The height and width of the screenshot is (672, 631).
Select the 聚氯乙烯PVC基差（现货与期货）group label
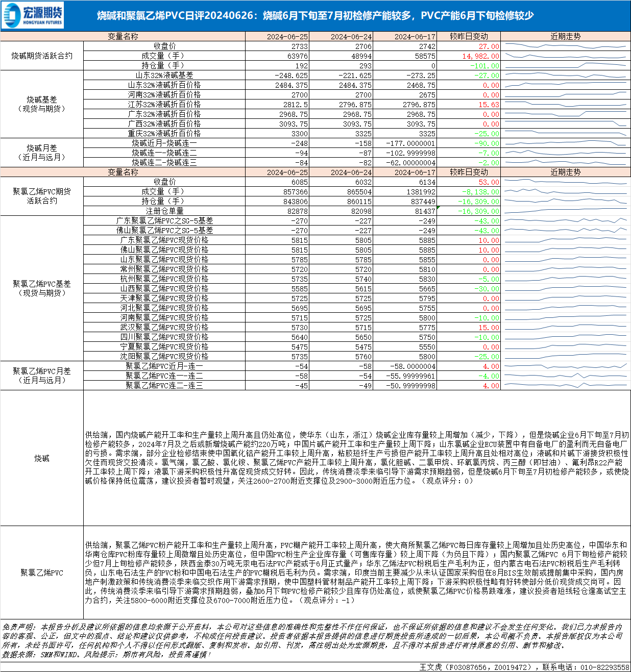point(42,288)
